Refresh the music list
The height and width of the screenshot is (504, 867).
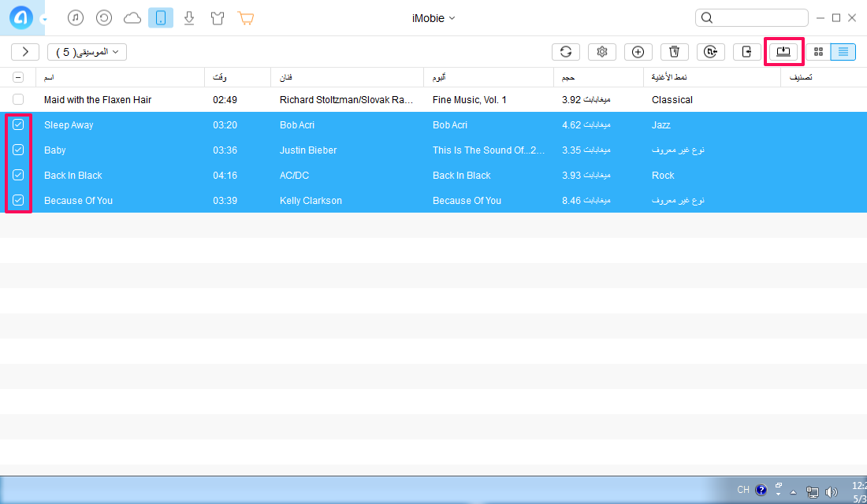pos(566,52)
